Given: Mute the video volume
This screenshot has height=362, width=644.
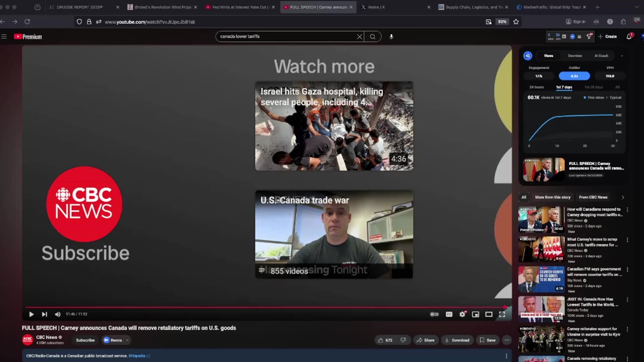Looking at the screenshot, I should [x=57, y=314].
